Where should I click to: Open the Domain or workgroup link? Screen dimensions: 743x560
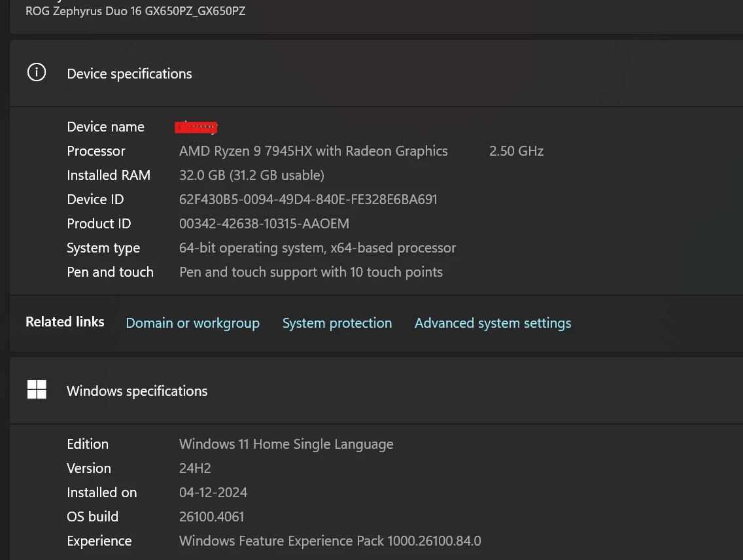click(192, 323)
